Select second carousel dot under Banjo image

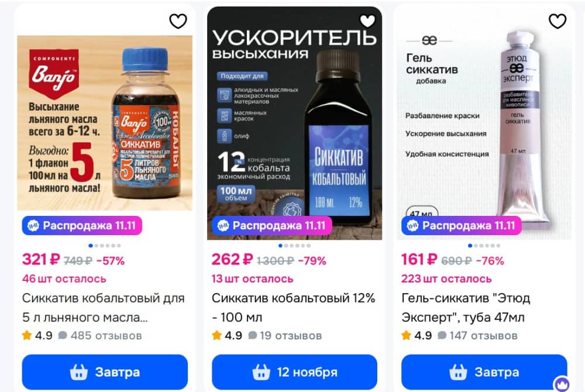[x=97, y=245]
